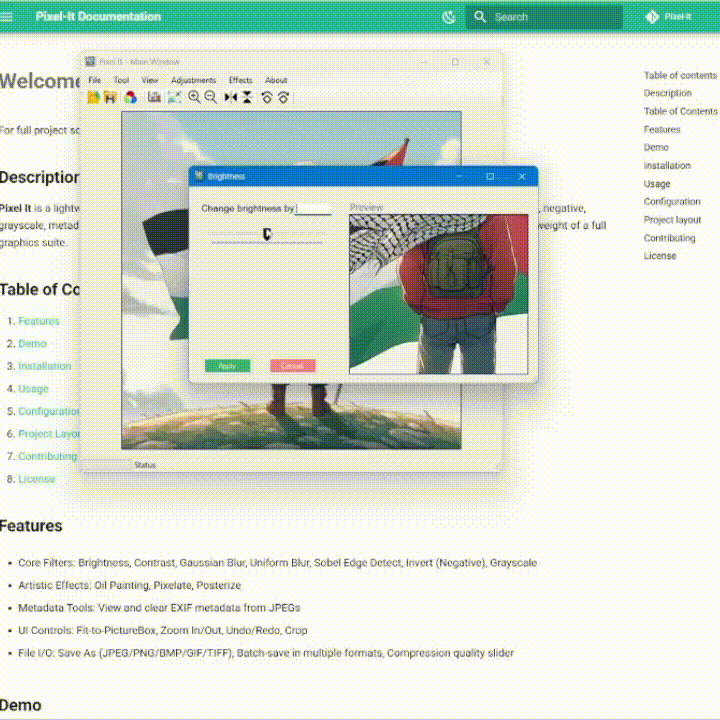Go to Features in numbered contents list
The image size is (720, 720).
coord(39,321)
